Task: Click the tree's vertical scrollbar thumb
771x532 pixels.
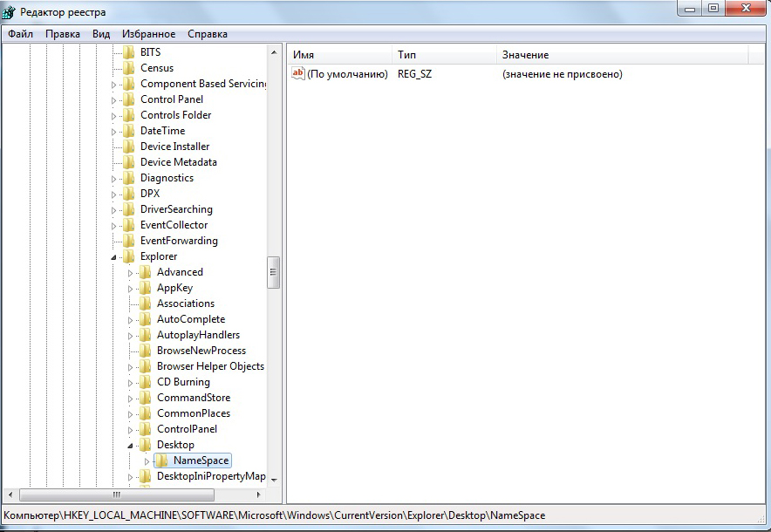Action: [273, 272]
